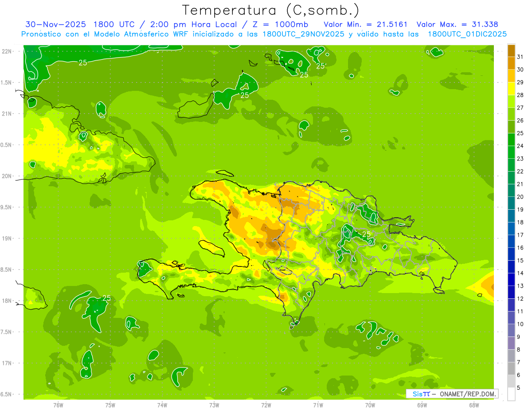This screenshot has width=532, height=411.
Task: Click the 76W longitude label
Action: [x=58, y=405]
